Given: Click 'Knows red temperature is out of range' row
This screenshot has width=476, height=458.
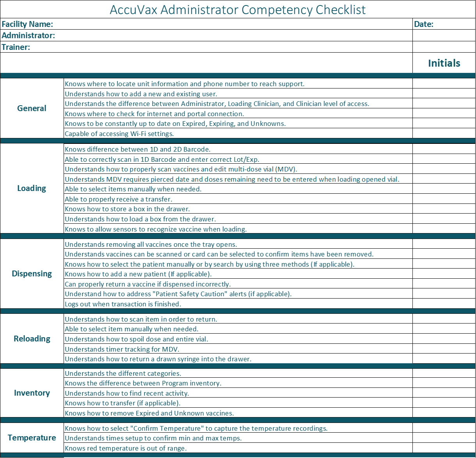Looking at the screenshot, I should pos(238,448).
